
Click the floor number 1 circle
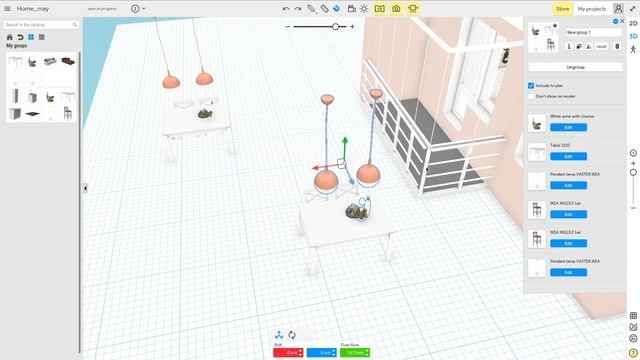135,9
